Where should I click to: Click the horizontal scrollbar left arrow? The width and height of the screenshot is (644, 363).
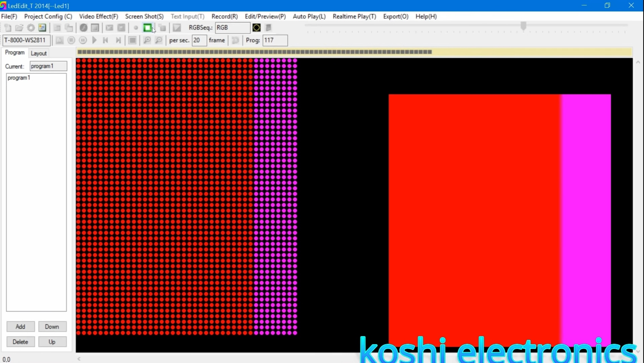coord(79,359)
